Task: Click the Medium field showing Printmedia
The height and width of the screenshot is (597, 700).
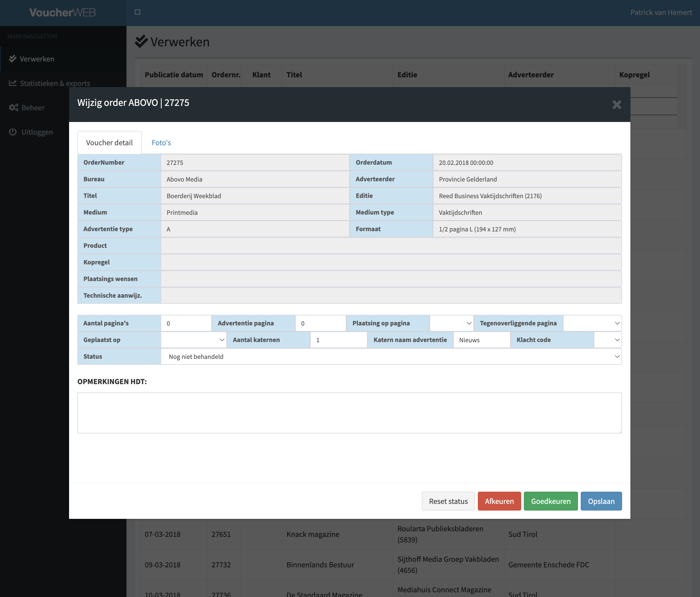Action: coord(255,212)
